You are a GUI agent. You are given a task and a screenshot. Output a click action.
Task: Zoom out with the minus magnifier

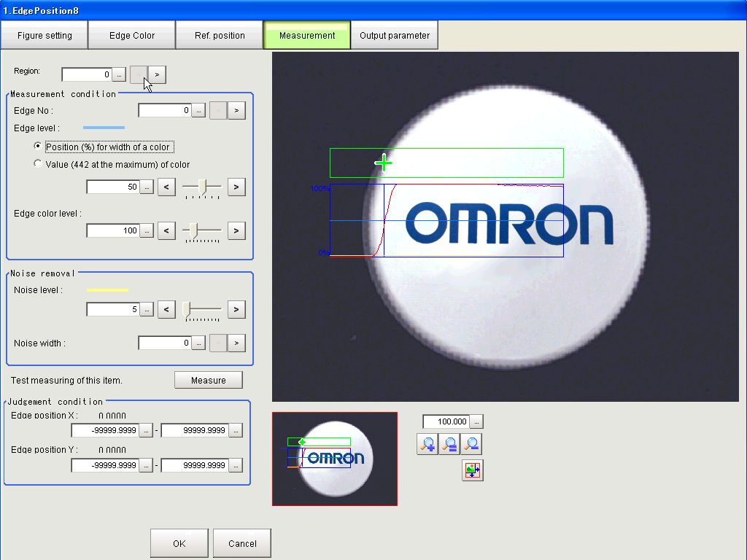pyautogui.click(x=471, y=444)
